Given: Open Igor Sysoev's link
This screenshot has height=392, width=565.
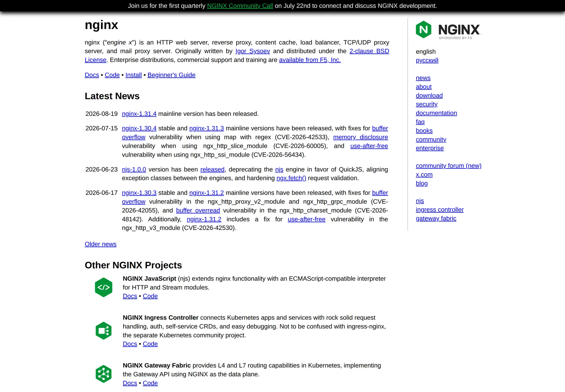Looking at the screenshot, I should click(252, 51).
